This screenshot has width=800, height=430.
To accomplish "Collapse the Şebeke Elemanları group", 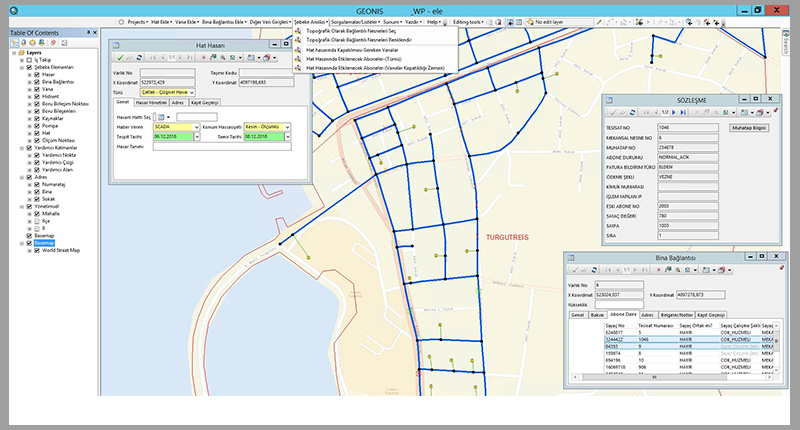I will (x=22, y=67).
